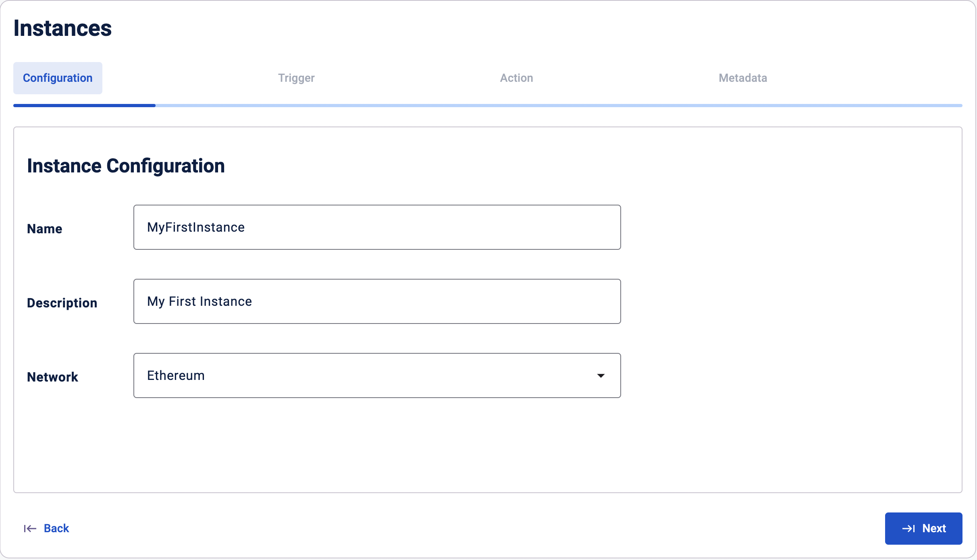Image resolution: width=977 pixels, height=560 pixels.
Task: Click the Back link text
Action: 56,529
